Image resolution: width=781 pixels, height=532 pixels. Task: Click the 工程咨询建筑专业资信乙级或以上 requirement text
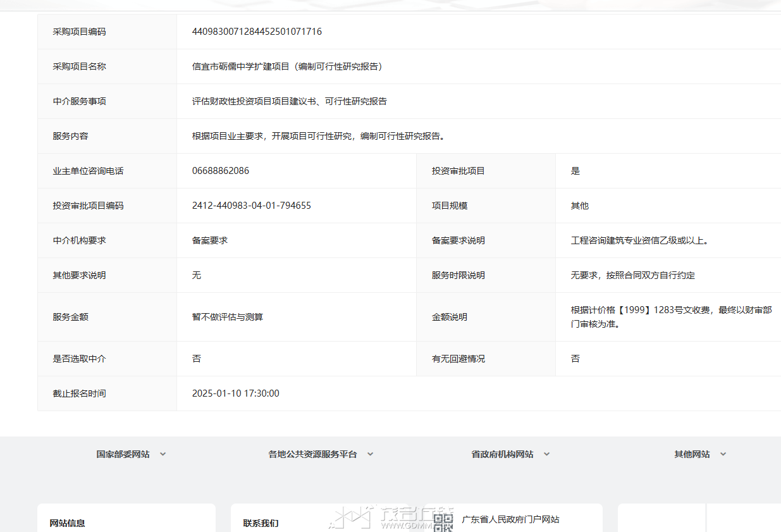click(639, 240)
